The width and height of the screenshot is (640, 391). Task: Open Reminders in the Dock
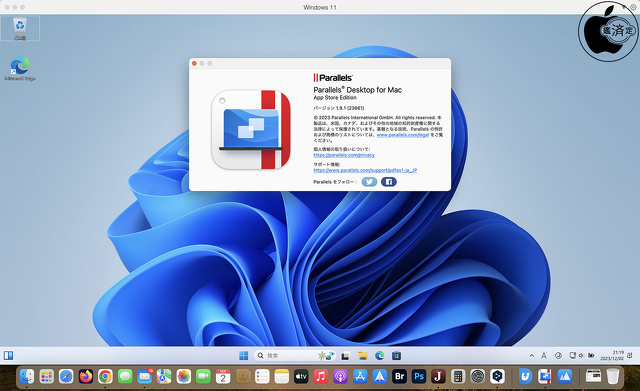(262, 376)
